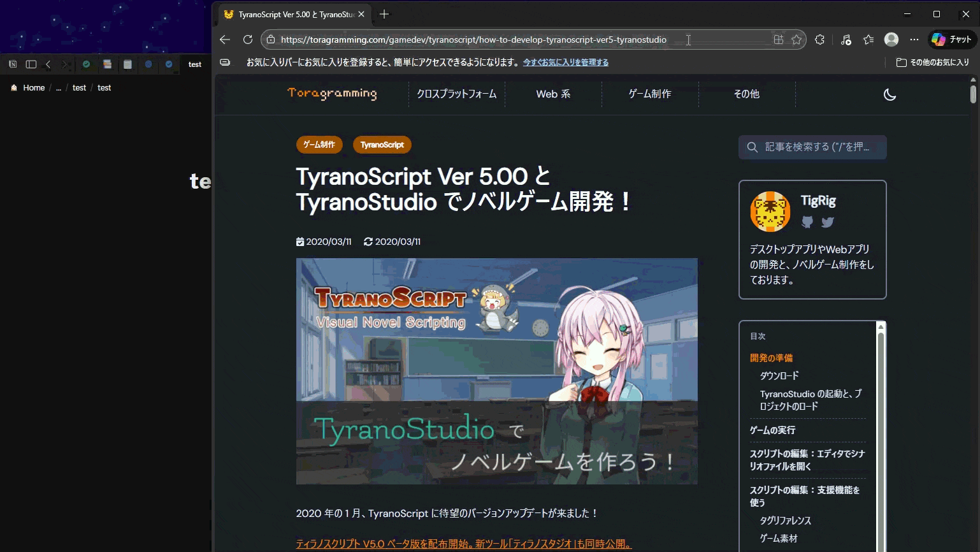Open TigRig author name link

pyautogui.click(x=818, y=201)
